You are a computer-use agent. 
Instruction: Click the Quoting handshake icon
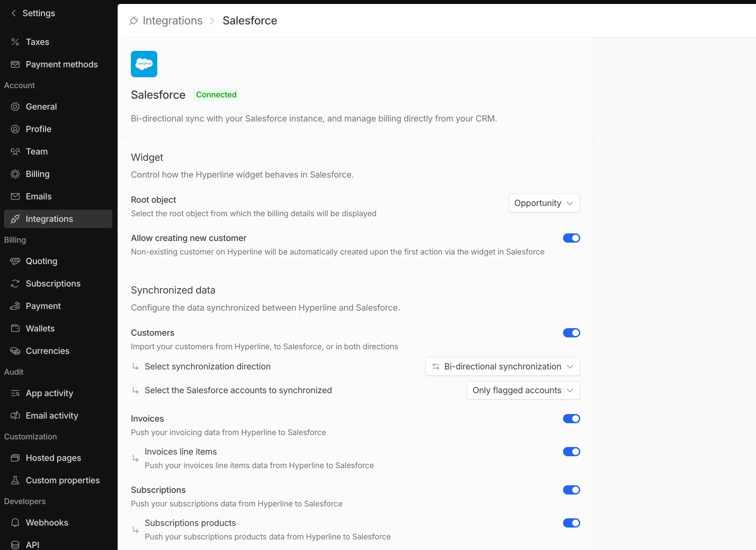(x=15, y=261)
